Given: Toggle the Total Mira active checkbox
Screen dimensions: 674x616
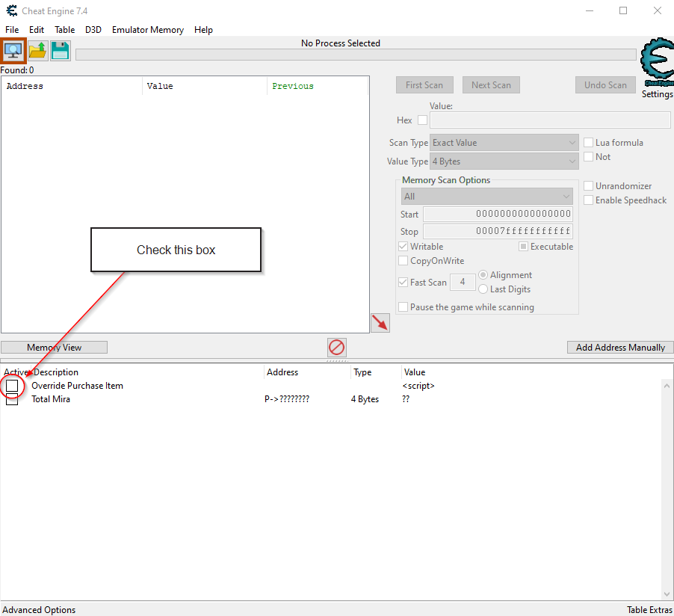Looking at the screenshot, I should 12,399.
